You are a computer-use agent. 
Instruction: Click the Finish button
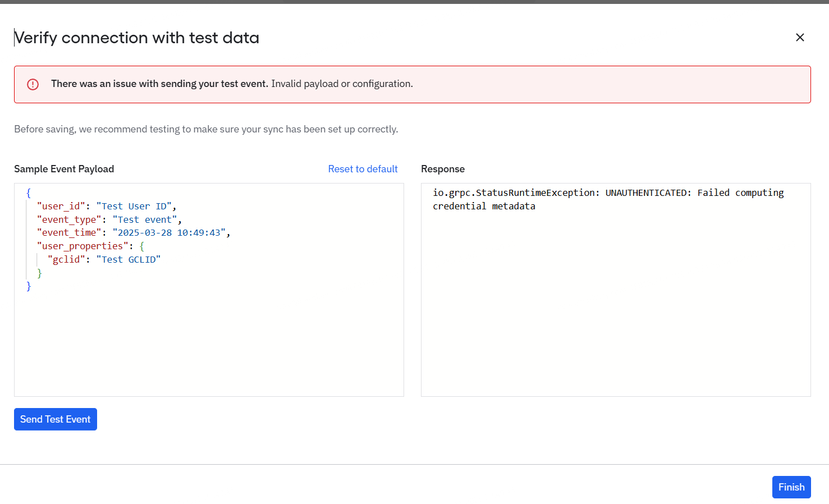coord(791,487)
